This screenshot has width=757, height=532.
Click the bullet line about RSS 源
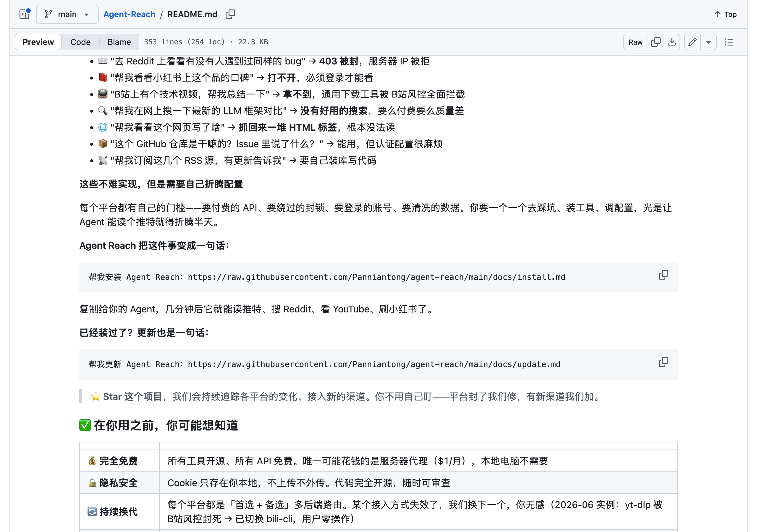pos(237,160)
